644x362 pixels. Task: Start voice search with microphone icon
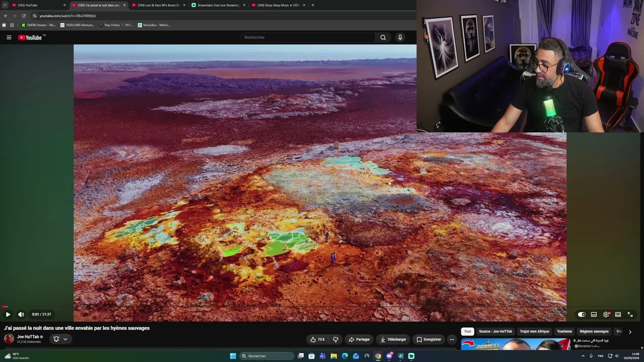coord(400,37)
